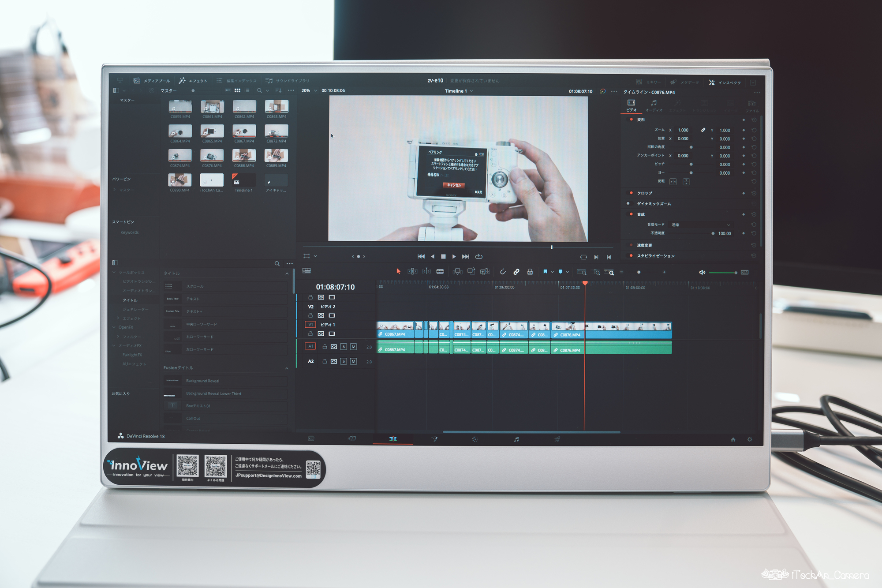Toggle the linked selection chain icon

click(x=516, y=272)
